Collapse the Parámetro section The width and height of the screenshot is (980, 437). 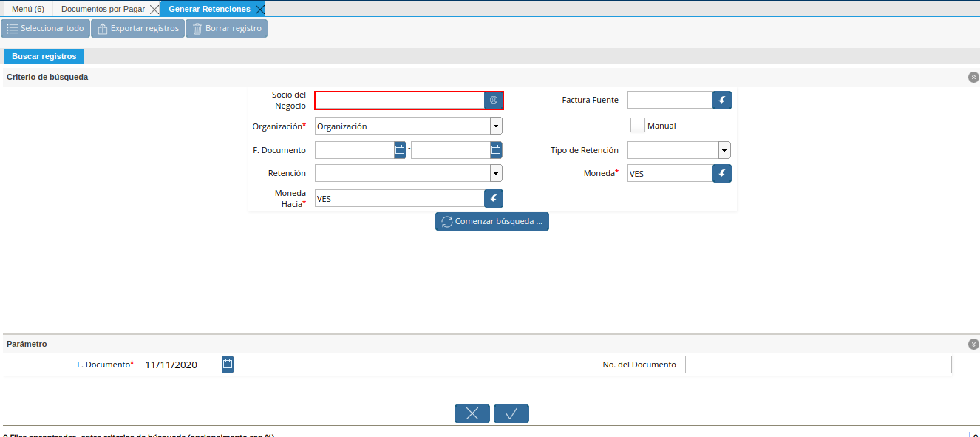(973, 344)
